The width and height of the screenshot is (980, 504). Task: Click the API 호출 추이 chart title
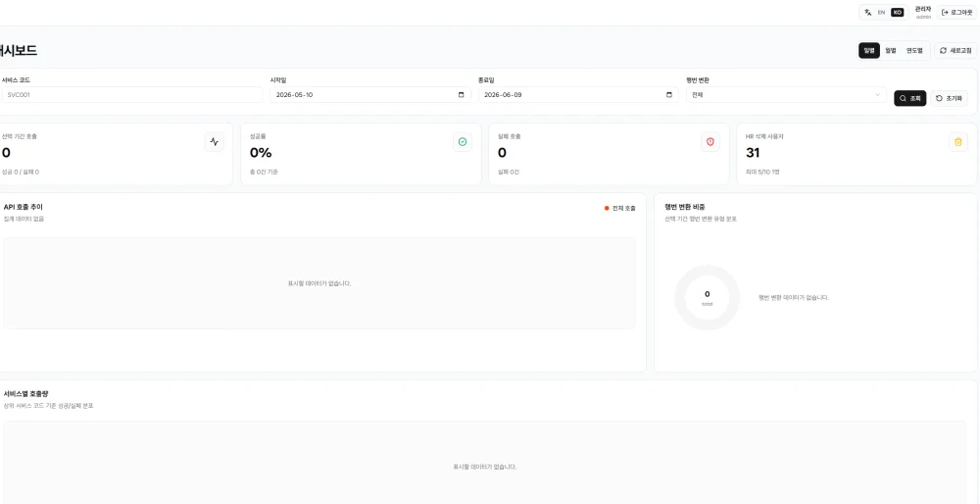(24, 207)
